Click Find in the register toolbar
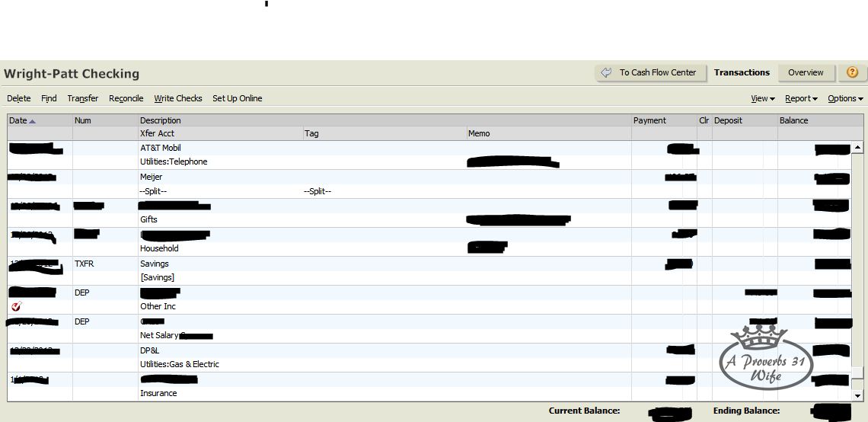 coord(49,98)
